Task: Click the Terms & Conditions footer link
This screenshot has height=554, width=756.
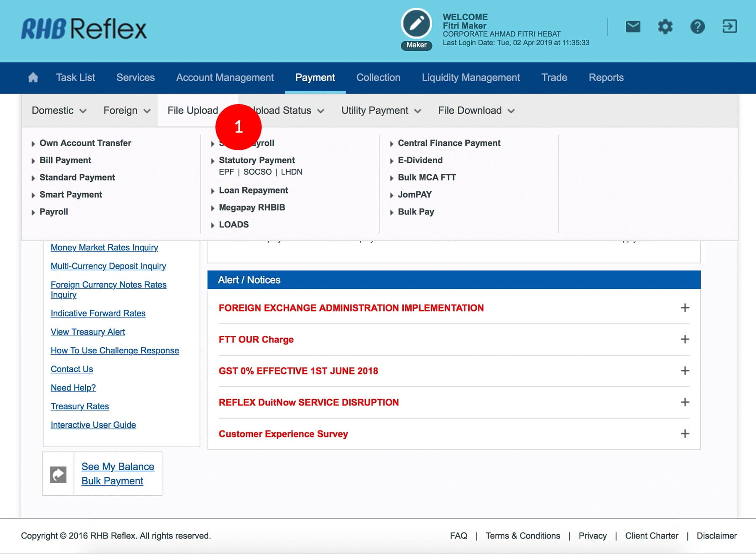Action: (522, 536)
